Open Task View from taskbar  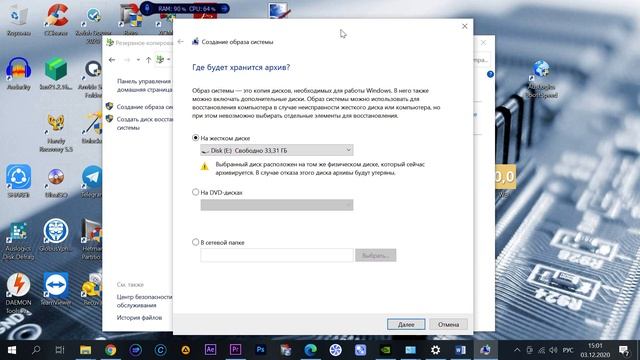[60, 350]
